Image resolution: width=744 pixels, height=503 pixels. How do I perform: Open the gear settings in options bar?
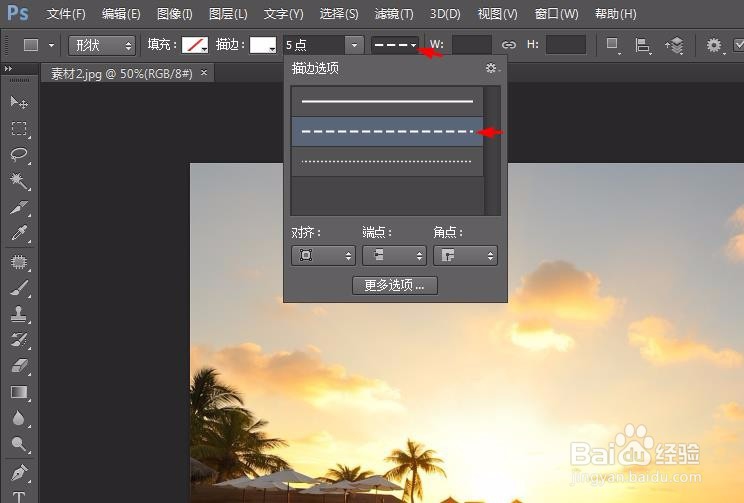715,46
